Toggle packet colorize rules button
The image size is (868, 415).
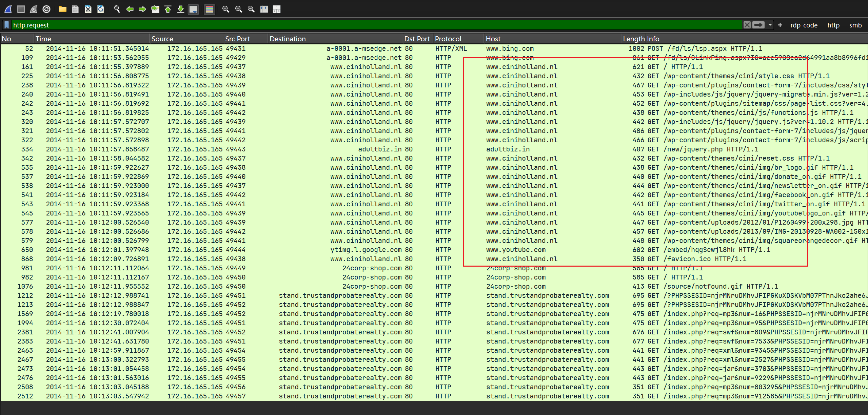point(210,9)
